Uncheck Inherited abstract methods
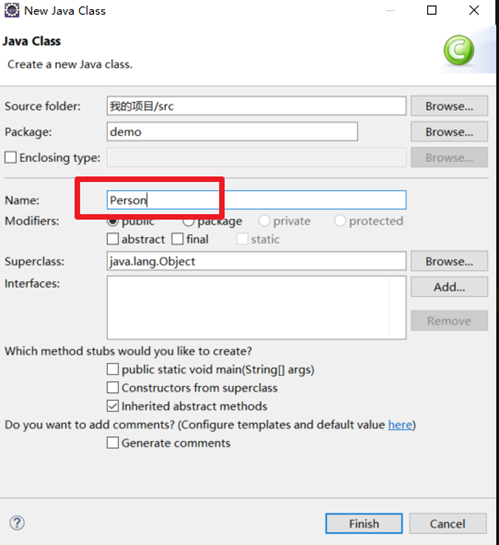Image resolution: width=499 pixels, height=545 pixels. point(113,406)
